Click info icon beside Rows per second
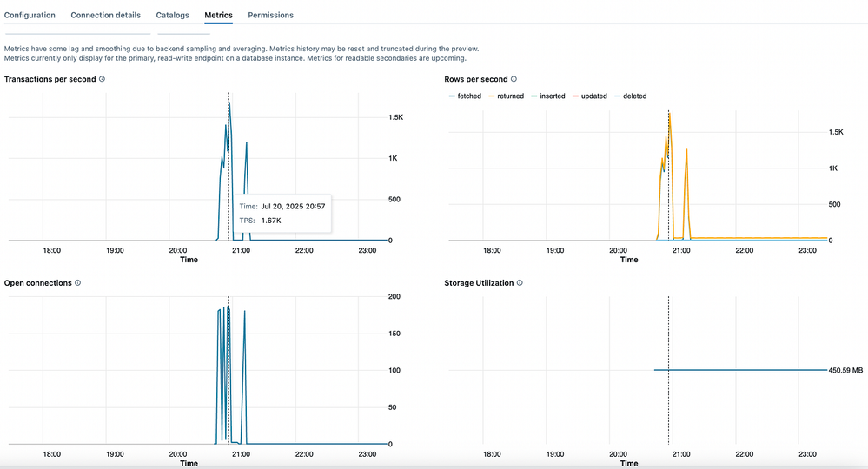The height and width of the screenshot is (469, 868). point(514,79)
